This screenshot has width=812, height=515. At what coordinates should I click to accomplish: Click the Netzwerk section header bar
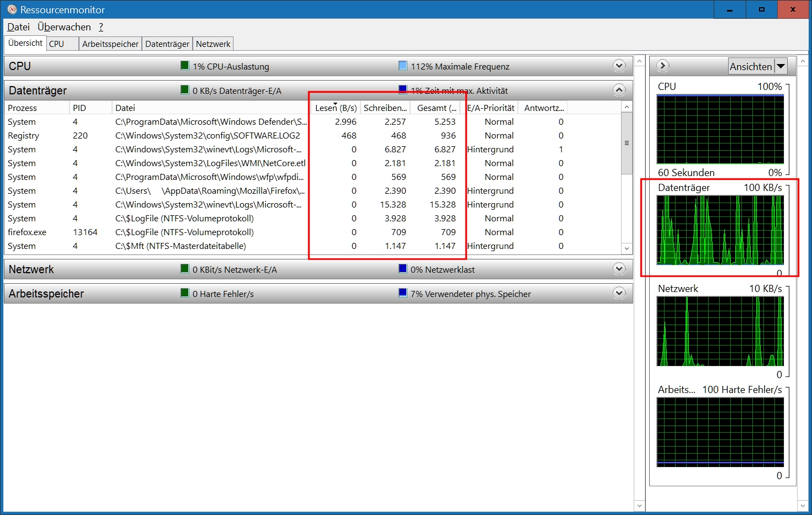tap(318, 269)
